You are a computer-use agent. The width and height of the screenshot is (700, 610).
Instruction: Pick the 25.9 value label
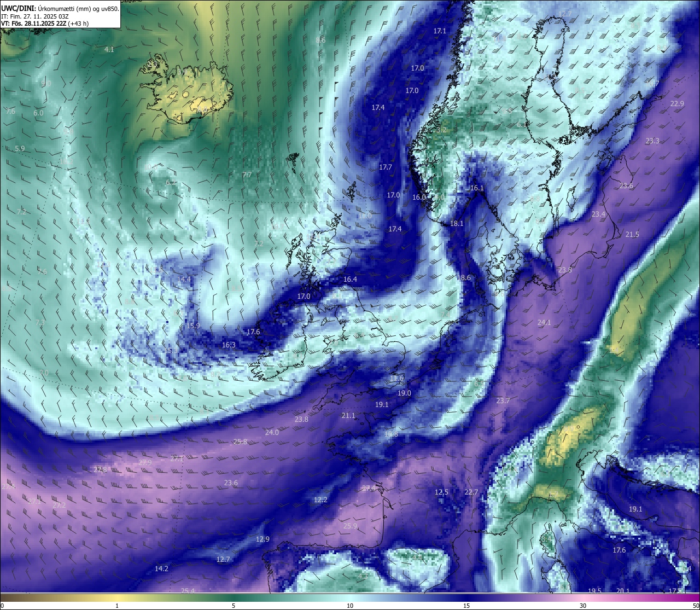[350, 526]
